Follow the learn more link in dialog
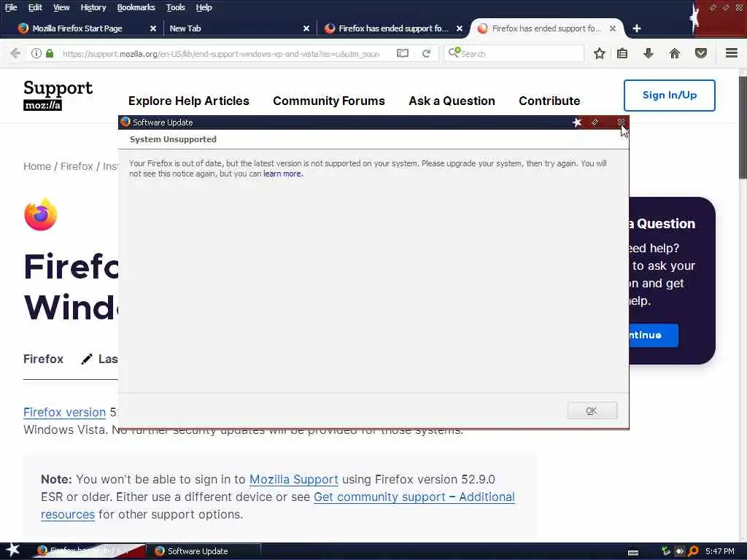 click(x=283, y=174)
